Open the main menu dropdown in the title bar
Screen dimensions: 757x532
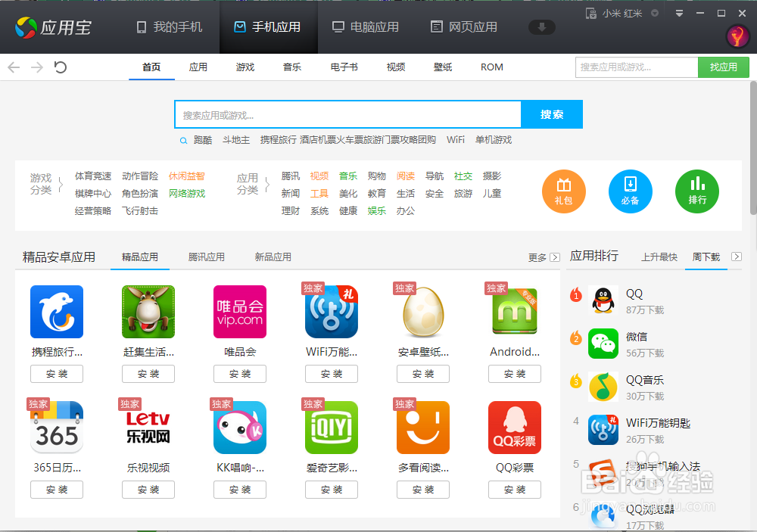click(678, 12)
